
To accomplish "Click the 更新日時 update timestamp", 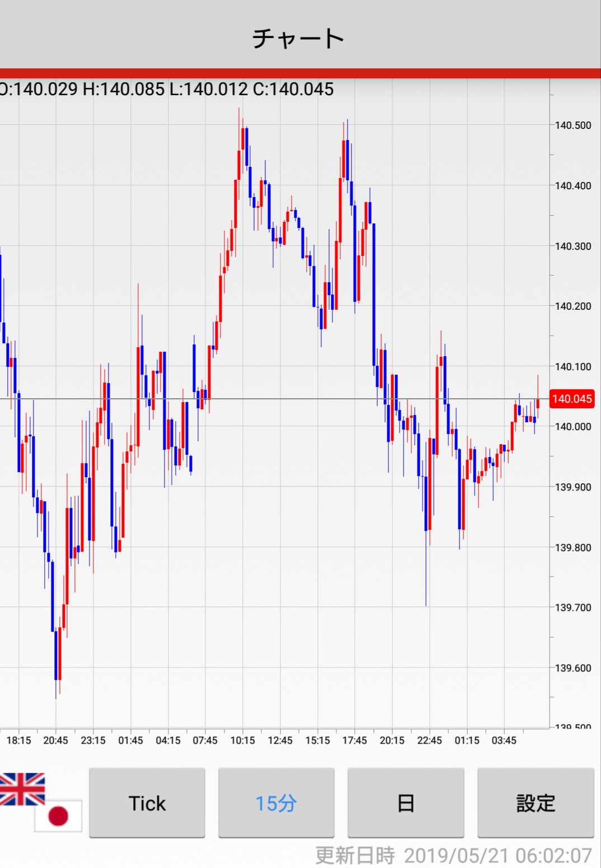I will click(x=453, y=855).
